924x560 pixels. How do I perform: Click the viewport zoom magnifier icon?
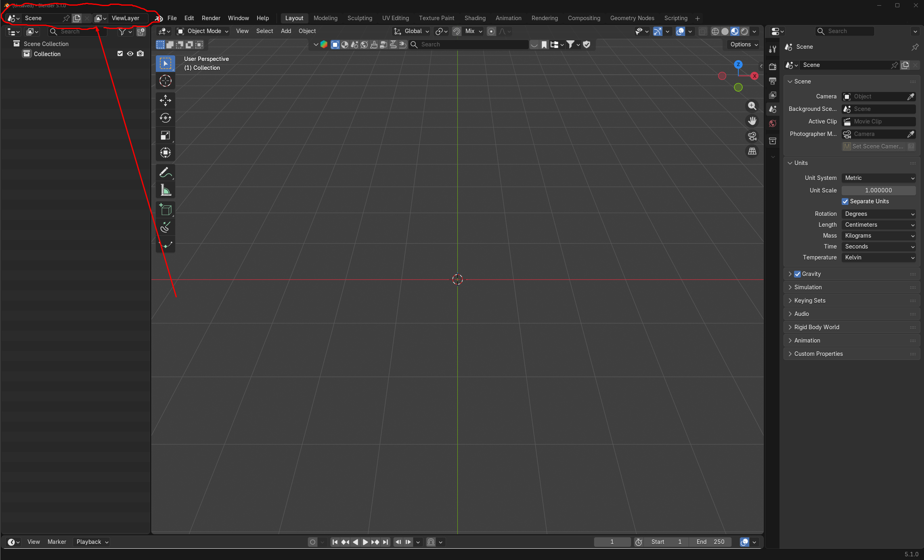click(752, 106)
